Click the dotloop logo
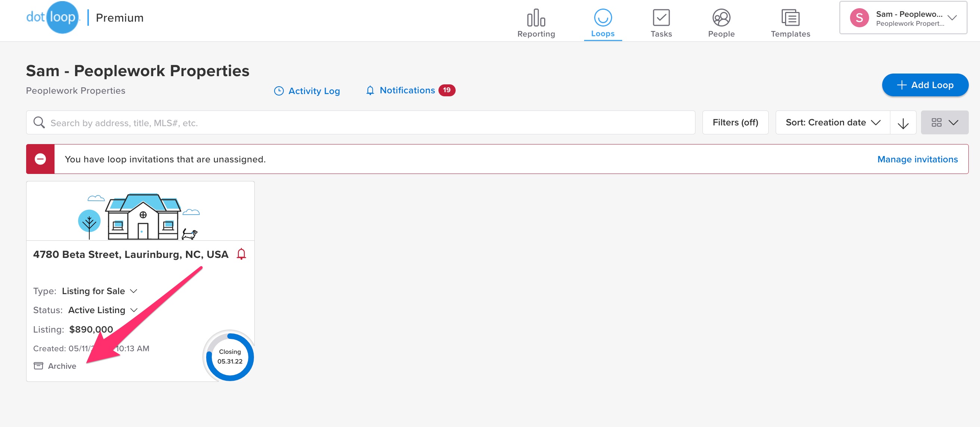This screenshot has width=980, height=427. point(53,18)
